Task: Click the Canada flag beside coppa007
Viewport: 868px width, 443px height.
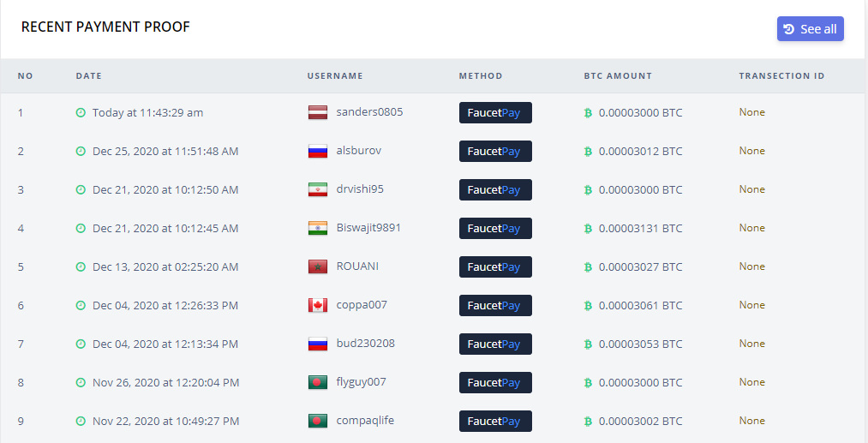Action: pyautogui.click(x=318, y=306)
